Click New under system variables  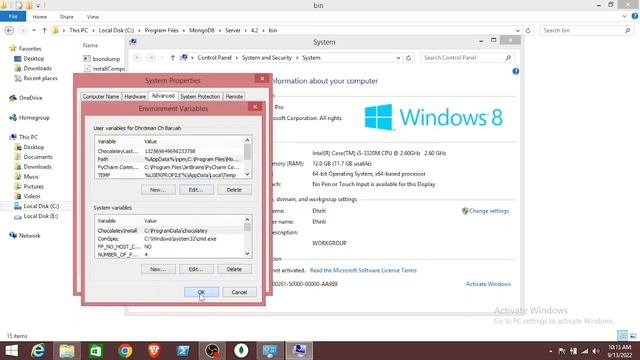point(158,269)
